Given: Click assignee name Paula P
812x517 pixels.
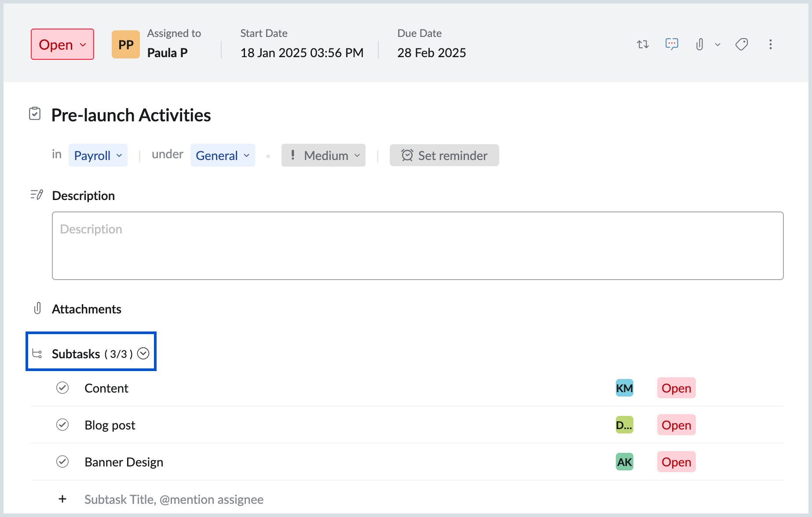Looking at the screenshot, I should click(x=168, y=53).
